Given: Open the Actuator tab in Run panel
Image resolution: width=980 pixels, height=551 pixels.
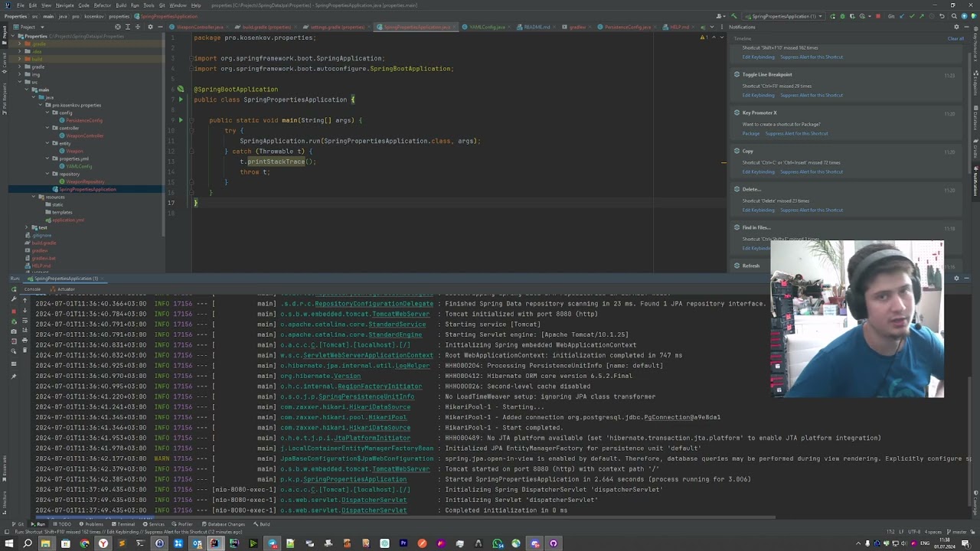Looking at the screenshot, I should (x=65, y=289).
